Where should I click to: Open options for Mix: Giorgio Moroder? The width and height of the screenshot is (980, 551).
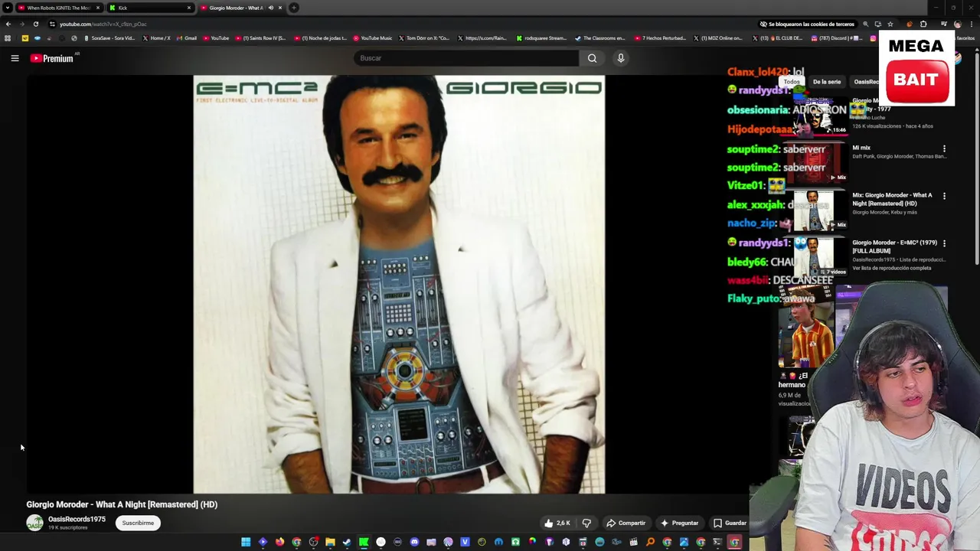click(944, 196)
